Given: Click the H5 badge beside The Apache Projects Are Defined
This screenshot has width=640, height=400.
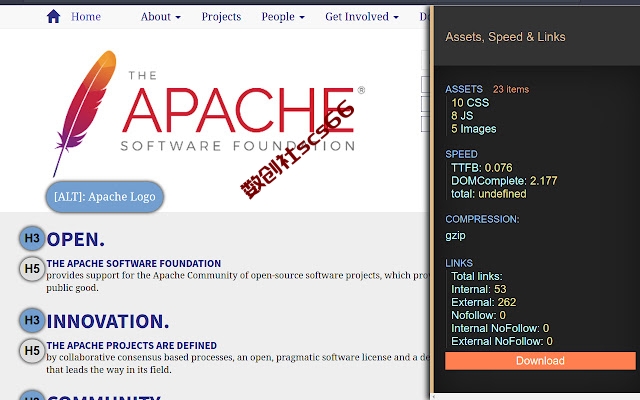Looking at the screenshot, I should (32, 351).
